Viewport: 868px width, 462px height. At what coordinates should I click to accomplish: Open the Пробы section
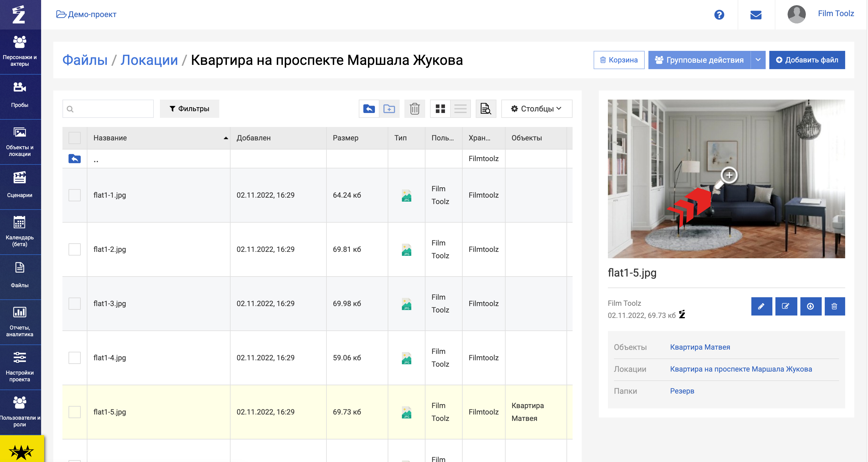point(20,97)
